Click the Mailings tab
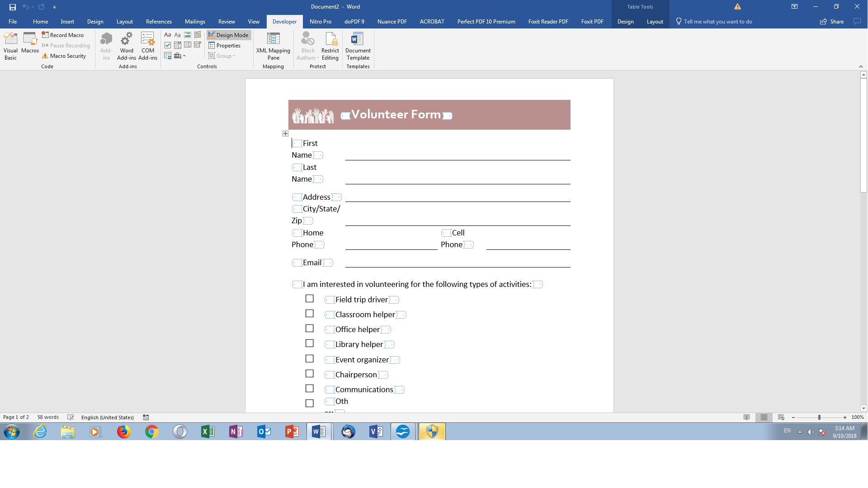The width and height of the screenshot is (868, 488). (x=194, y=21)
